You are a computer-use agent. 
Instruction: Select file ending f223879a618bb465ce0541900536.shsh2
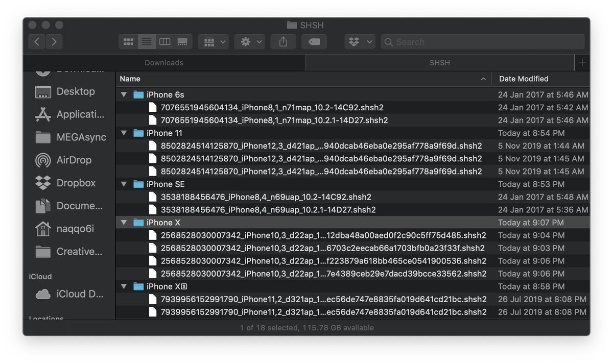323,261
